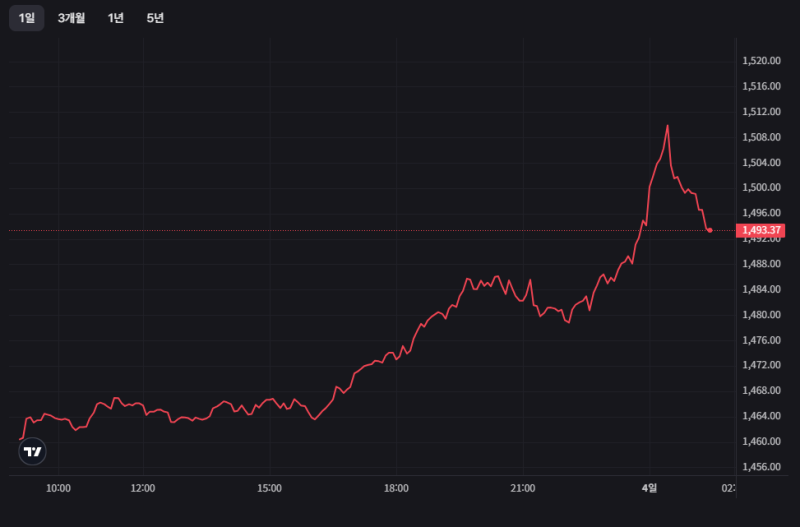Click the 1,496.00 price axis label
This screenshot has width=800, height=527.
pyautogui.click(x=761, y=213)
